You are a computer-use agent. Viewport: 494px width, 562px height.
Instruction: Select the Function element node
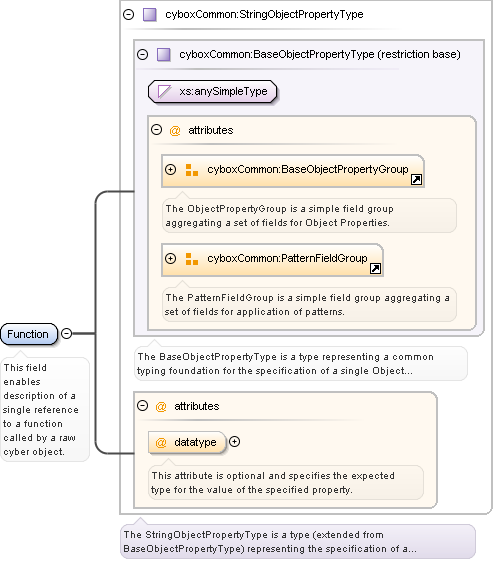(x=29, y=334)
